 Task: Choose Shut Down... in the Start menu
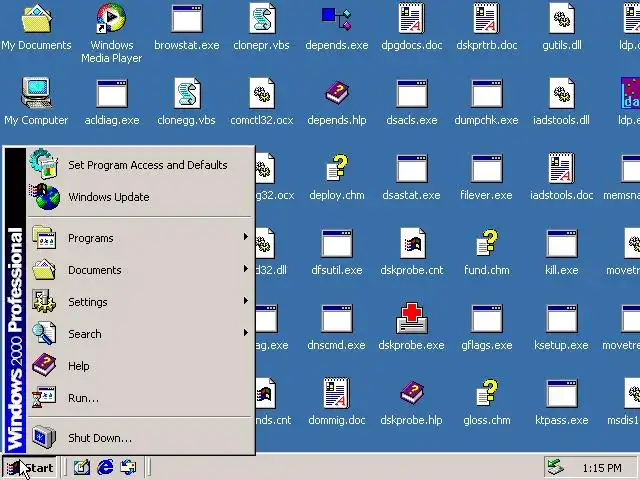[x=140, y=438]
